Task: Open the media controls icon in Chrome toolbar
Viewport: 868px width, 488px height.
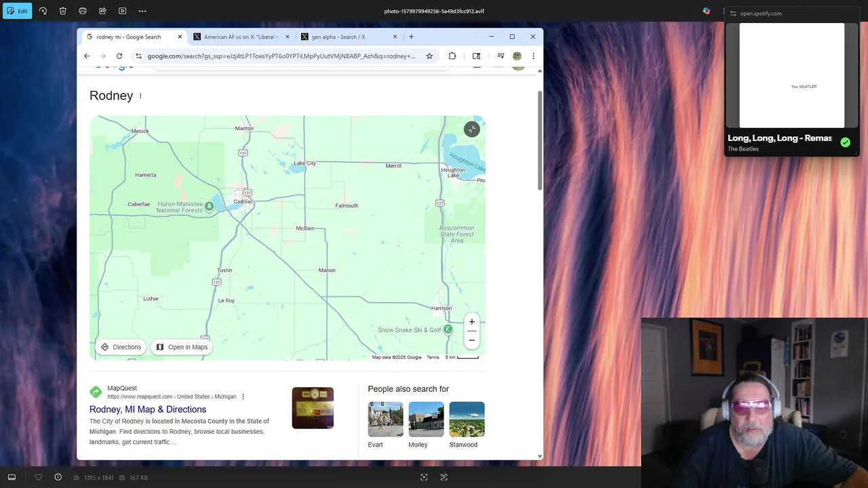Action: click(x=500, y=56)
